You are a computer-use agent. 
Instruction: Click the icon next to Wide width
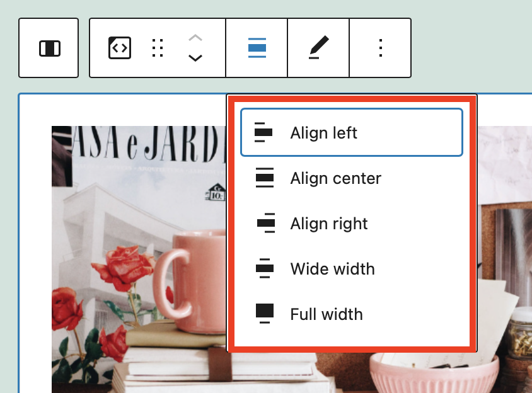(x=265, y=269)
